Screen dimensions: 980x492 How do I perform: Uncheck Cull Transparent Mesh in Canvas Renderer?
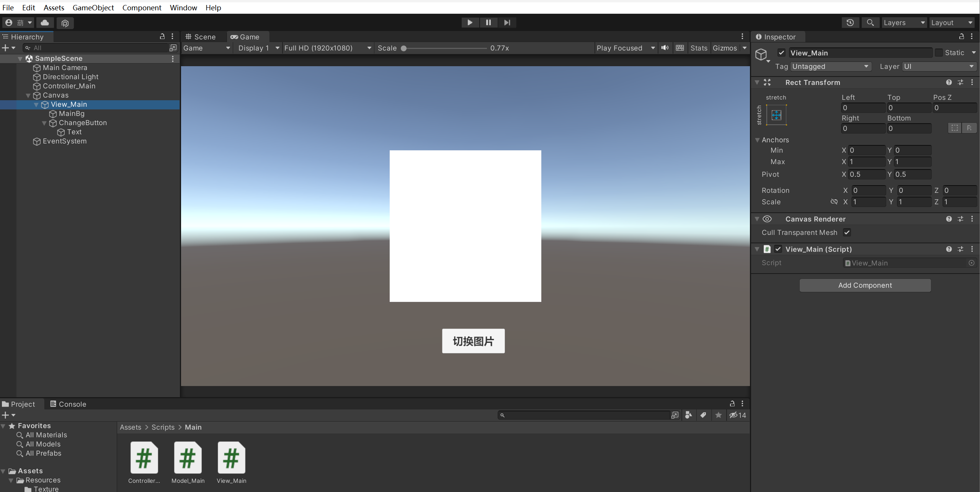point(847,232)
